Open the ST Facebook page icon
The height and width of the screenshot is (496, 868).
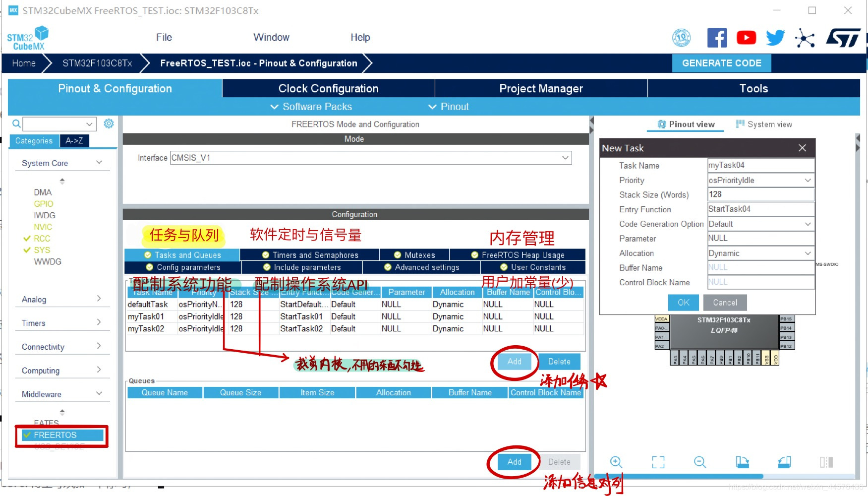coord(717,38)
